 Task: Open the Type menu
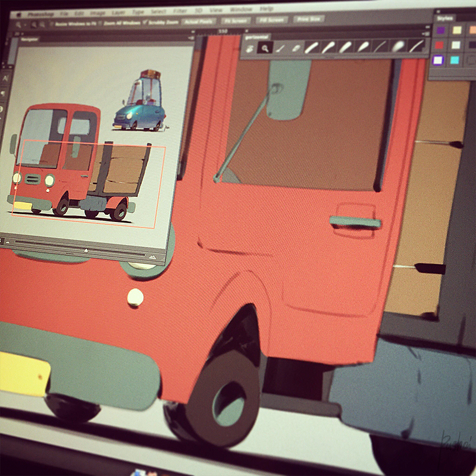[138, 12]
